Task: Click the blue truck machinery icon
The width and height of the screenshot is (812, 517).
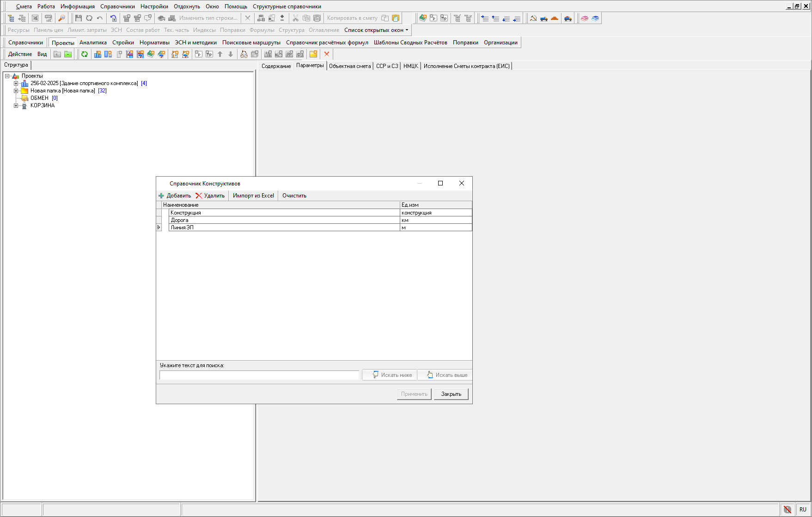Action: (x=544, y=18)
